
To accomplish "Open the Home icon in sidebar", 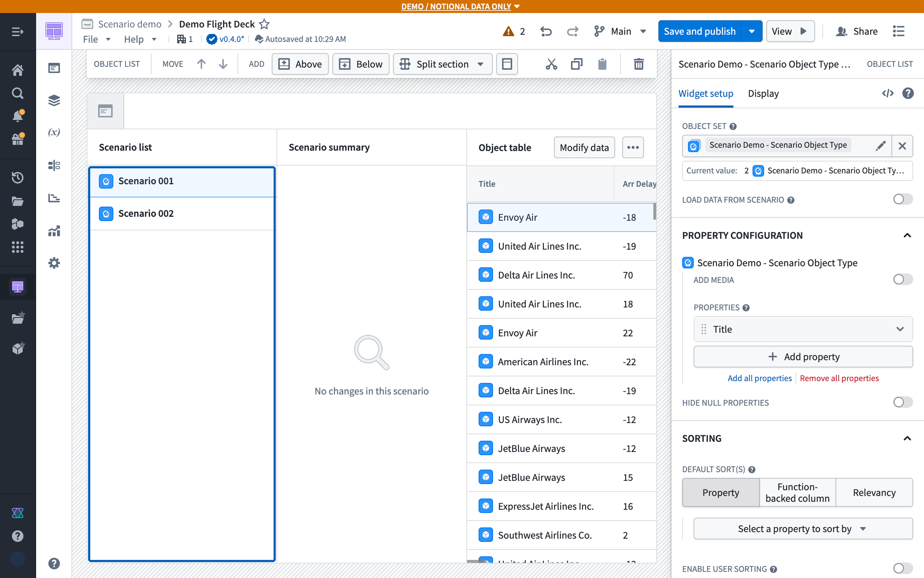I will click(x=18, y=70).
